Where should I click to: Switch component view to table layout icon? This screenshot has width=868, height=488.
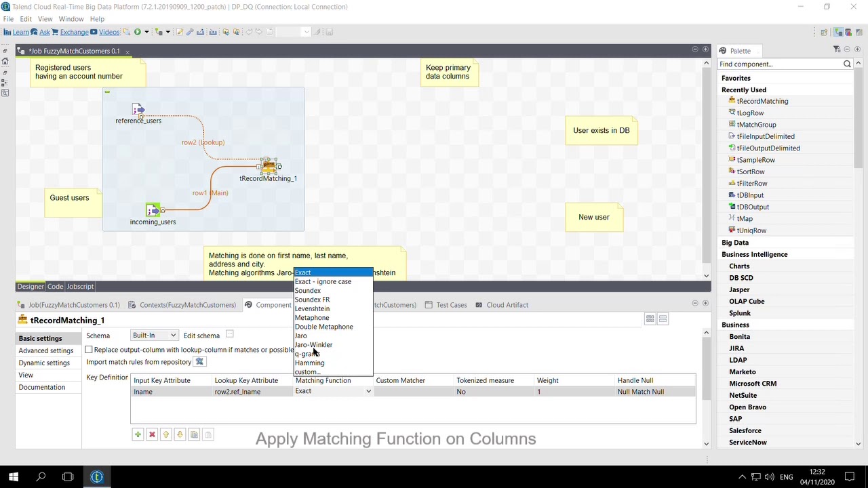[650, 319]
